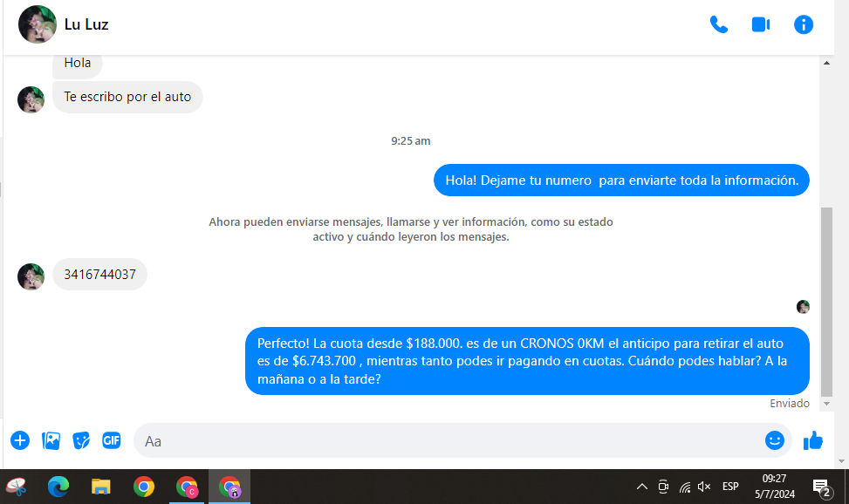Attach a photo or file

click(51, 440)
